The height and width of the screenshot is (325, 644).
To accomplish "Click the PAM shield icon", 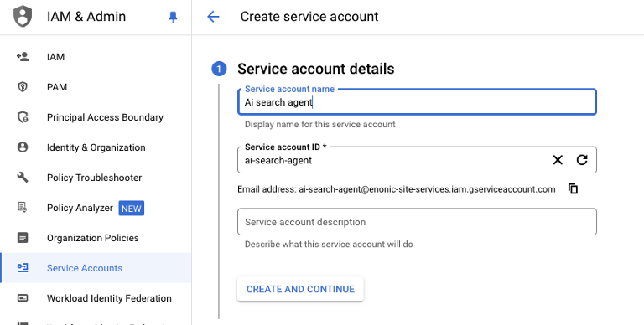I will click(x=23, y=87).
